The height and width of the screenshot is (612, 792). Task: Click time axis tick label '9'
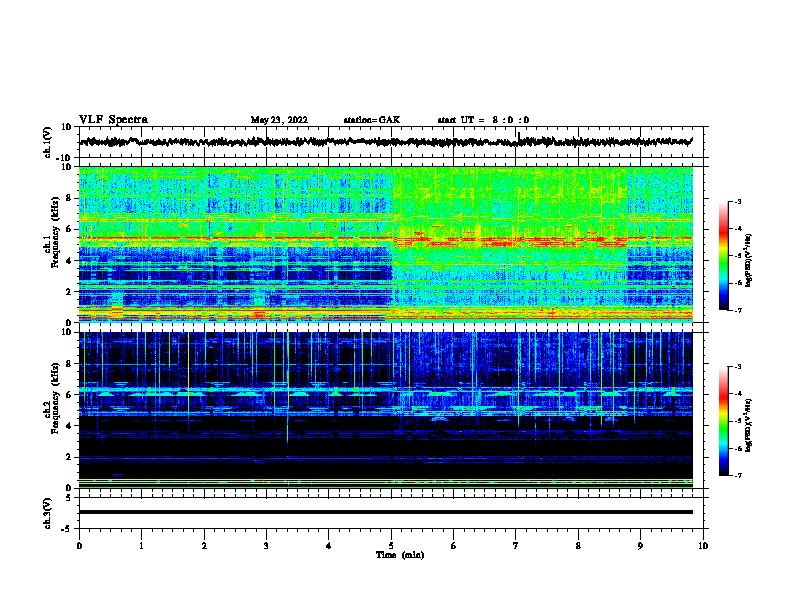(x=640, y=546)
